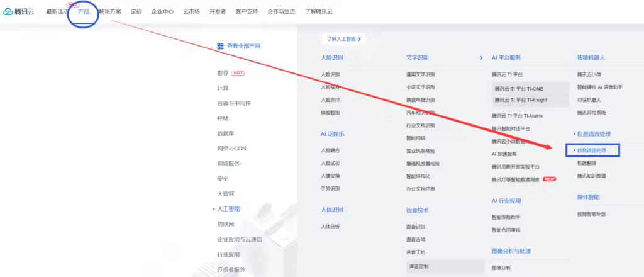The width and height of the screenshot is (644, 277).
Task: Open the 语音识别 product link
Action: pos(416,227)
